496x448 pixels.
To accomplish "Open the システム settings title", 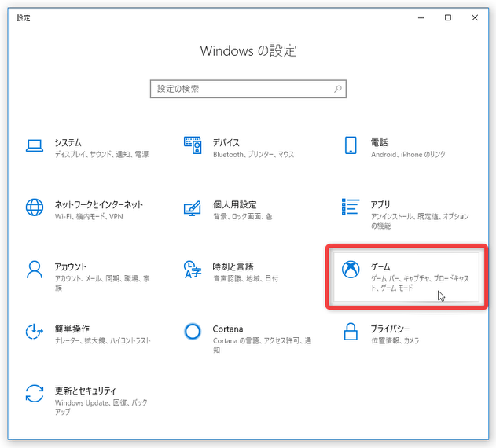I will pos(68,143).
